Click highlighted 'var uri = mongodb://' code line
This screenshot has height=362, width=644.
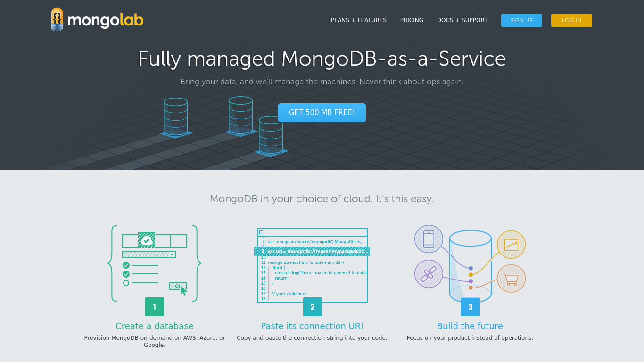tap(312, 251)
